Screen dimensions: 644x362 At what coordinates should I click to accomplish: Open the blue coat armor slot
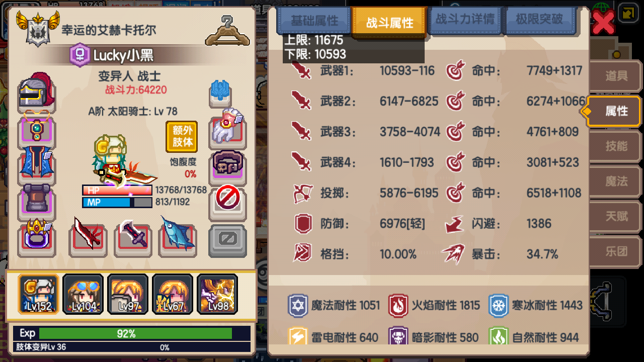[36, 166]
